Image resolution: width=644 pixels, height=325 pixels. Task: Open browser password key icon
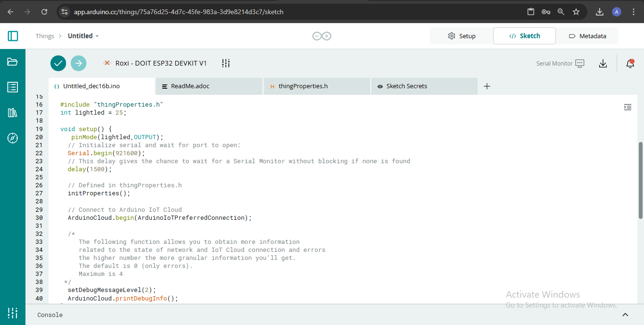546,12
